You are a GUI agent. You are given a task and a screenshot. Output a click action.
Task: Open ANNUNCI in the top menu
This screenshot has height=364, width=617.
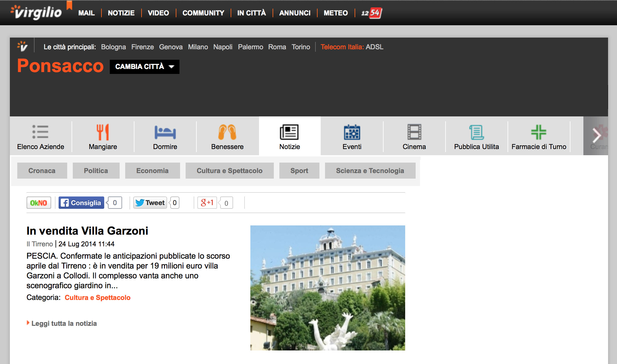click(x=295, y=13)
